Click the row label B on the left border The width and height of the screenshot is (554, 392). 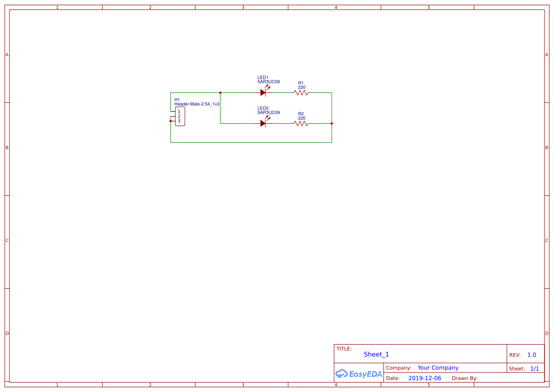click(x=7, y=147)
